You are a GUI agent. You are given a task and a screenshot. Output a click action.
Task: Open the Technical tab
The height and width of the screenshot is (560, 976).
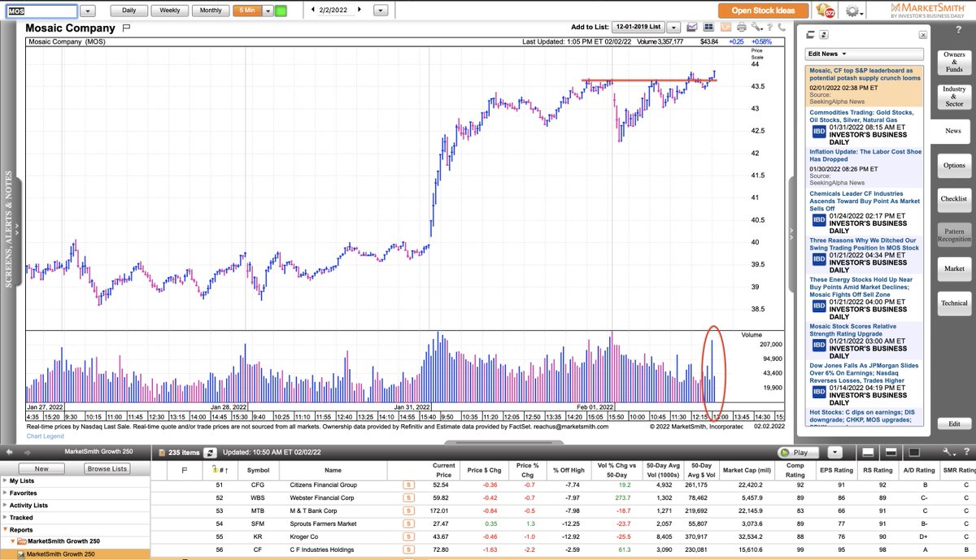(x=954, y=303)
